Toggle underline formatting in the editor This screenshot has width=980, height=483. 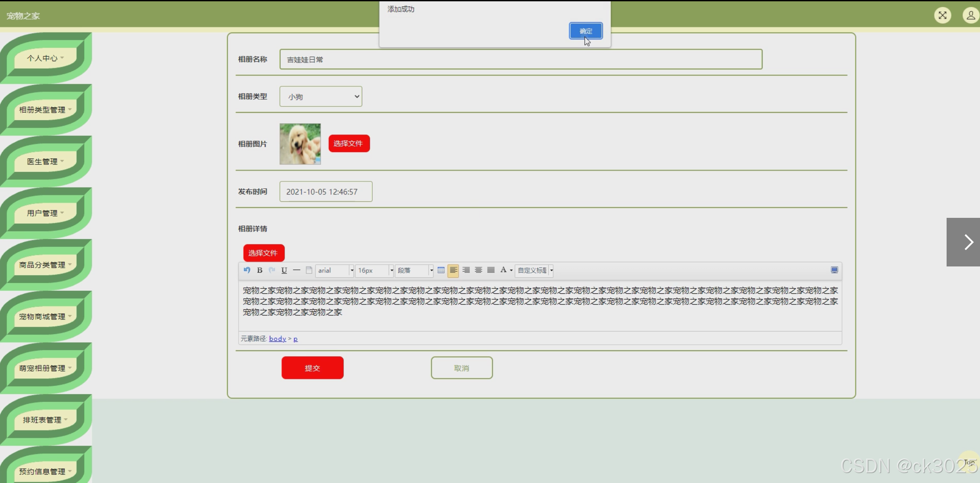pos(284,270)
